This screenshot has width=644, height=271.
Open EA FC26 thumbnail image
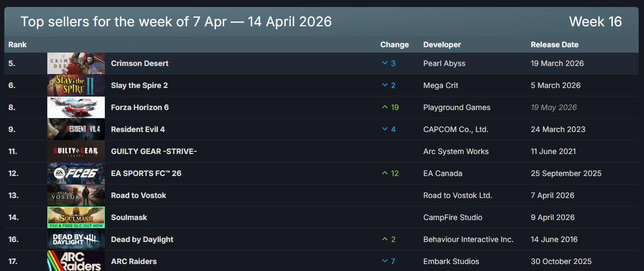(x=76, y=173)
